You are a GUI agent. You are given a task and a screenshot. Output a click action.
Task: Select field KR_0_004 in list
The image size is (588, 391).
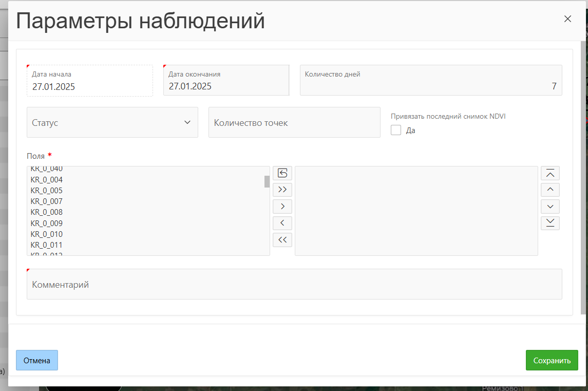(x=47, y=180)
